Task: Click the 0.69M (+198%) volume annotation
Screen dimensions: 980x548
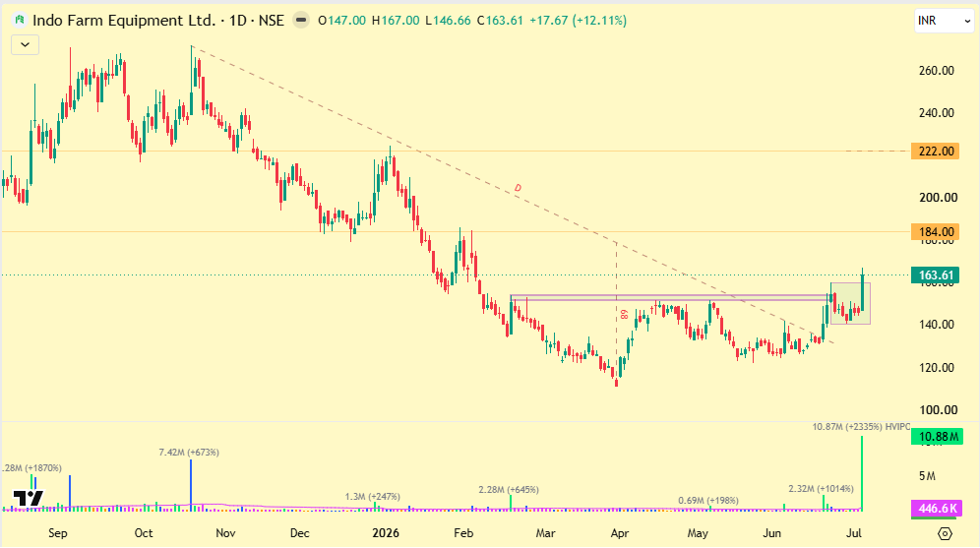Action: (708, 501)
